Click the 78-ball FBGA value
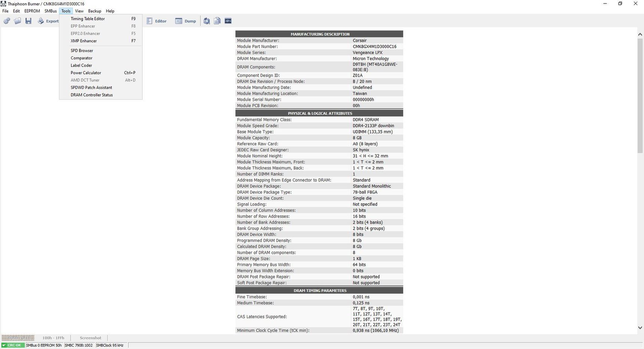 point(365,192)
